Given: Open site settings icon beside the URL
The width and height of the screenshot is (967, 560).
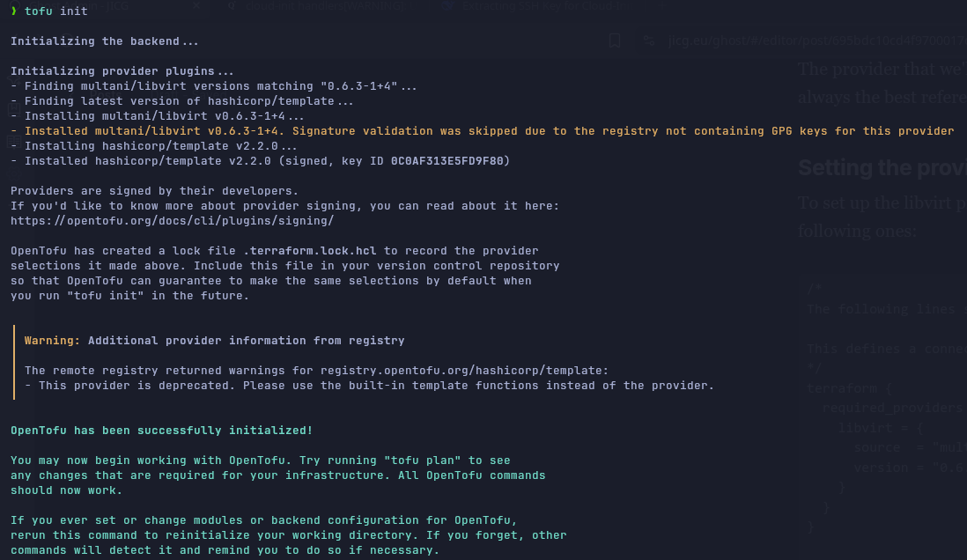Looking at the screenshot, I should coord(649,41).
